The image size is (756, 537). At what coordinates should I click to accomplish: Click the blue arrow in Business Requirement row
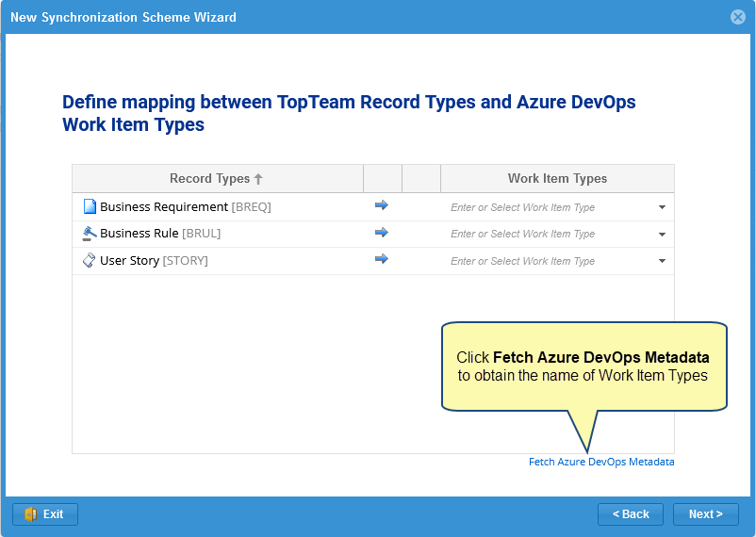pos(382,205)
